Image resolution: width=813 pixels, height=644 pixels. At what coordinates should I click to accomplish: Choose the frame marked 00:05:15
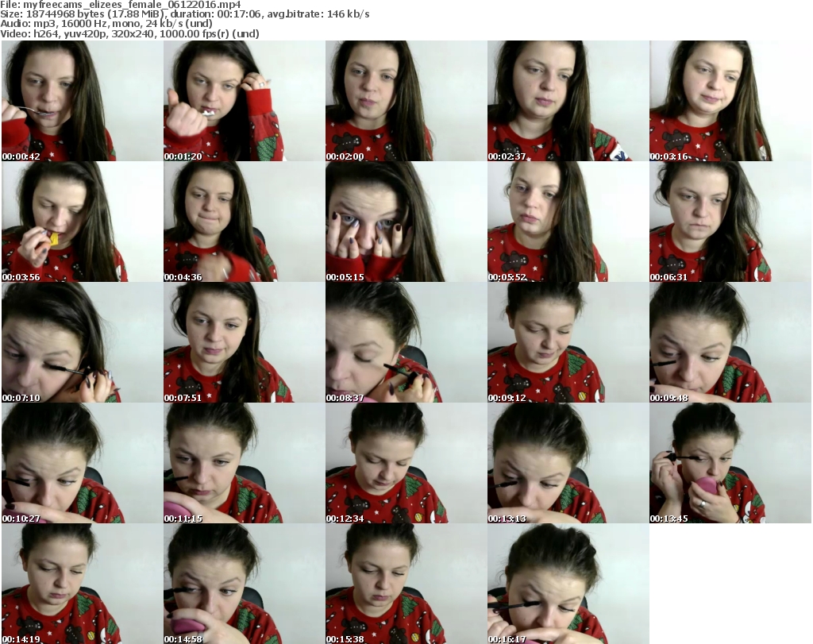pyautogui.click(x=406, y=222)
